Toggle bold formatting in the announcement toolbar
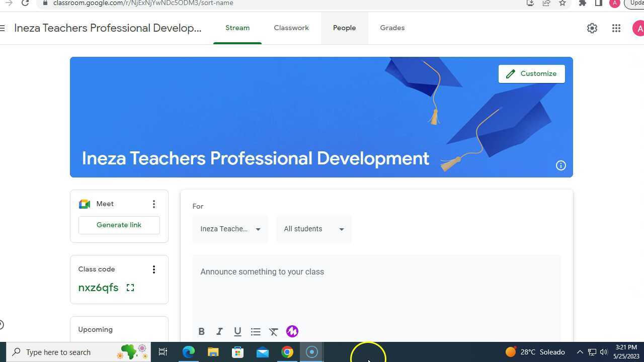 [201, 331]
